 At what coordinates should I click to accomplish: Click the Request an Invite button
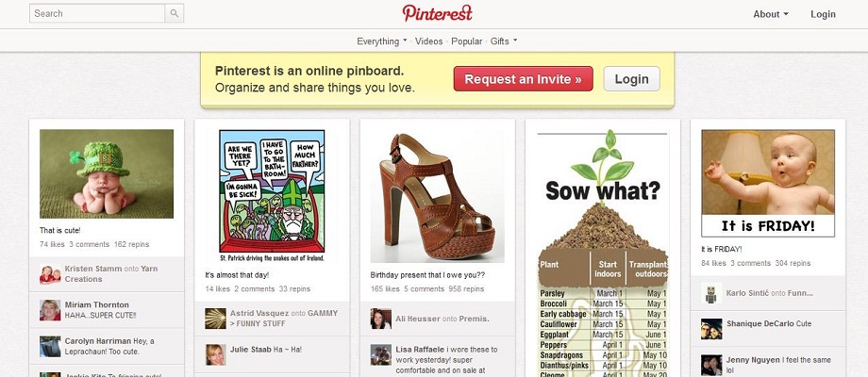(523, 78)
